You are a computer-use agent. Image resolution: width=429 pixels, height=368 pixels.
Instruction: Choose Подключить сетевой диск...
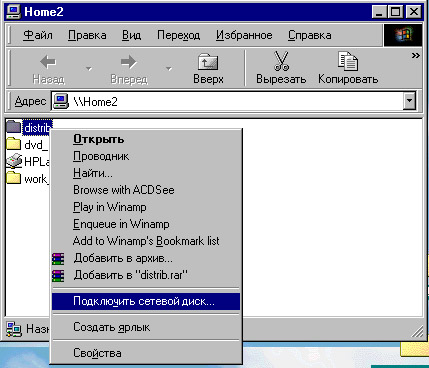(146, 301)
